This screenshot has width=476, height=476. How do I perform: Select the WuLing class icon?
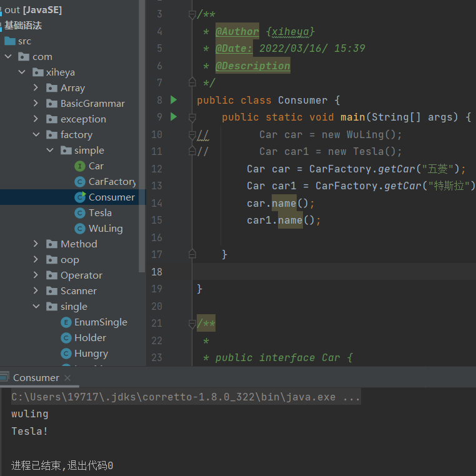(x=79, y=228)
